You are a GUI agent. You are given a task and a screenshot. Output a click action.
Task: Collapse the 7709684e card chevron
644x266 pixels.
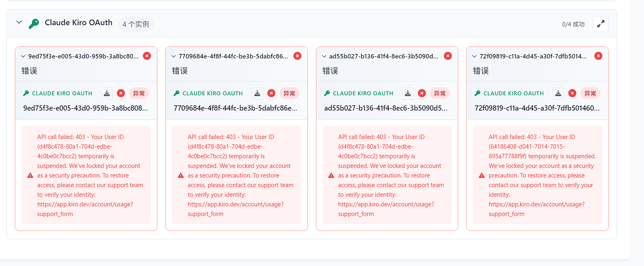pos(173,56)
